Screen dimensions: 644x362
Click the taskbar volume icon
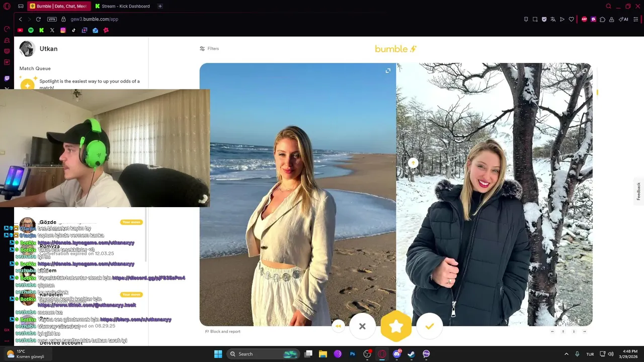click(x=611, y=354)
